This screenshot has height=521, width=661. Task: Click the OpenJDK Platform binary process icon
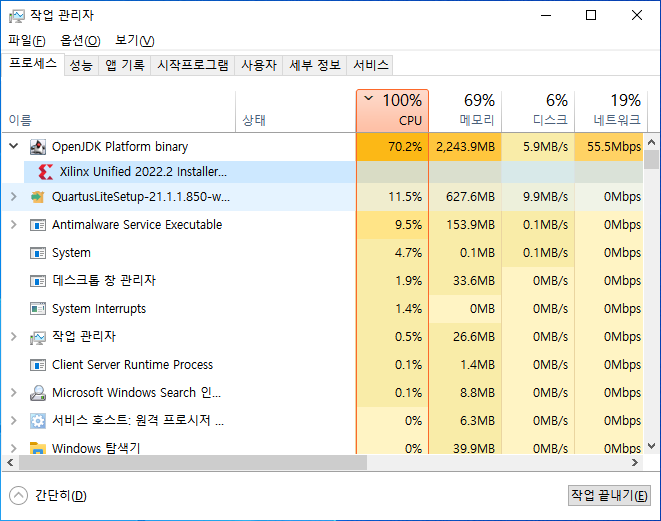click(x=38, y=147)
